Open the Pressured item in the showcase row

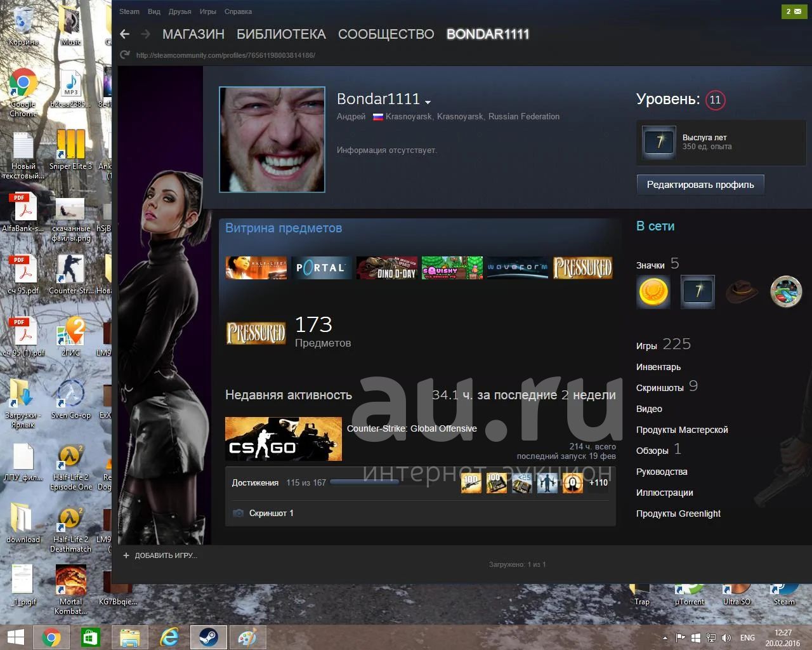coord(582,268)
